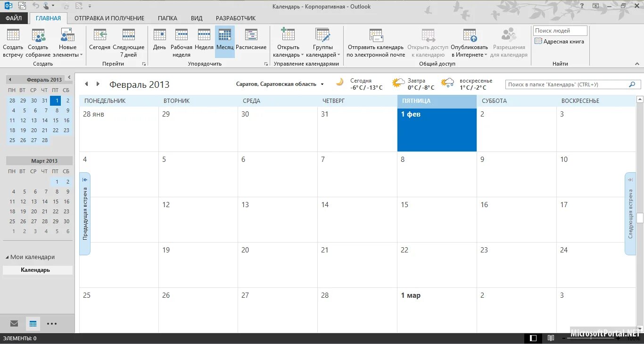Image resolution: width=644 pixels, height=344 pixels.
Task: Click the ПЯТНИЦА column header
Action: click(x=437, y=101)
